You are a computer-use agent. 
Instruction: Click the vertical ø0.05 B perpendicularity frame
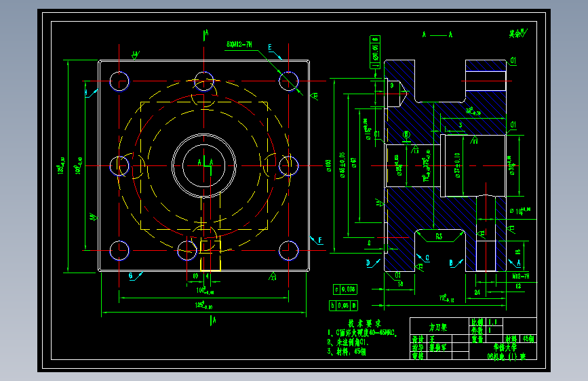coord(375,52)
